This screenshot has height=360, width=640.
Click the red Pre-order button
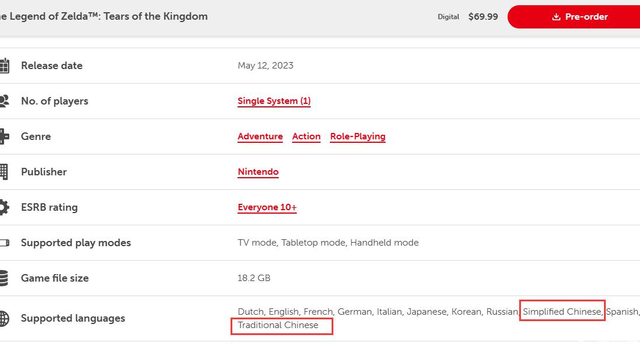[x=573, y=17]
